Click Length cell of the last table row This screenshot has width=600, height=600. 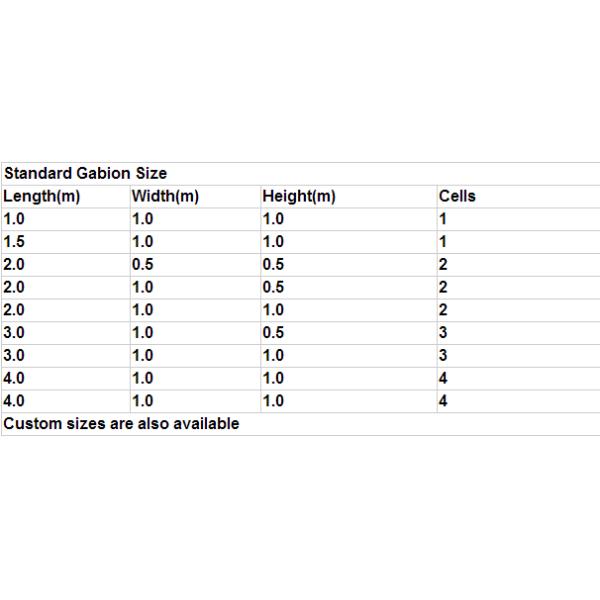click(18, 401)
